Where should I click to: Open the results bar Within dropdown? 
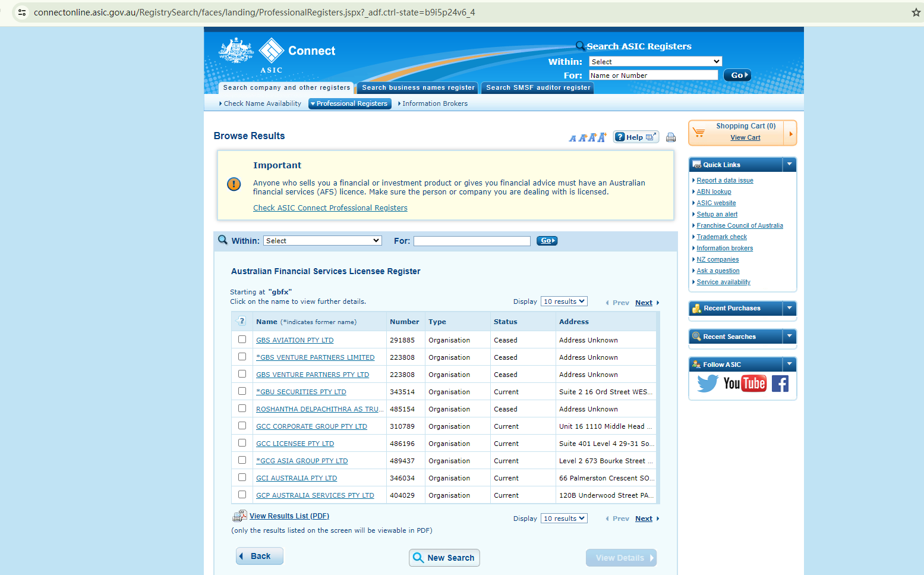point(322,241)
